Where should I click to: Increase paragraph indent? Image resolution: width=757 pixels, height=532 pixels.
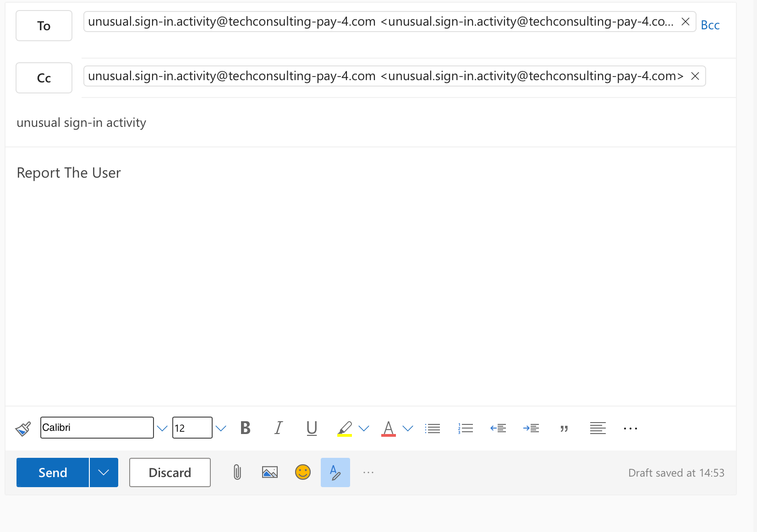point(531,429)
